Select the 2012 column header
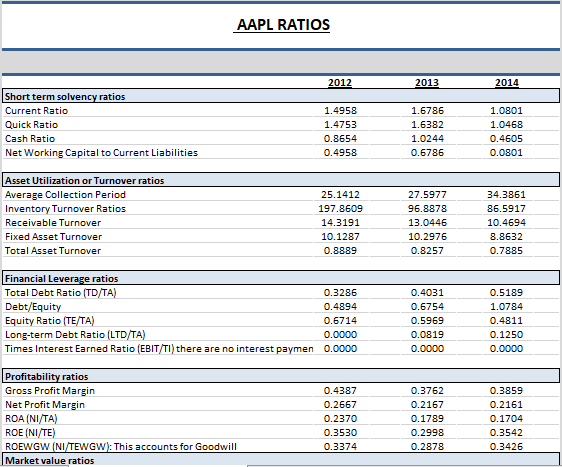The width and height of the screenshot is (562, 467). coord(340,82)
